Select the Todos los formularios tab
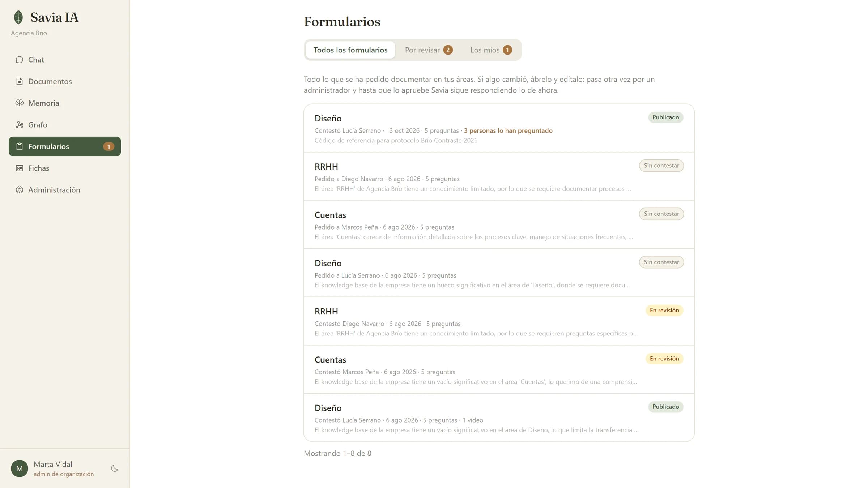868x488 pixels. click(x=350, y=50)
